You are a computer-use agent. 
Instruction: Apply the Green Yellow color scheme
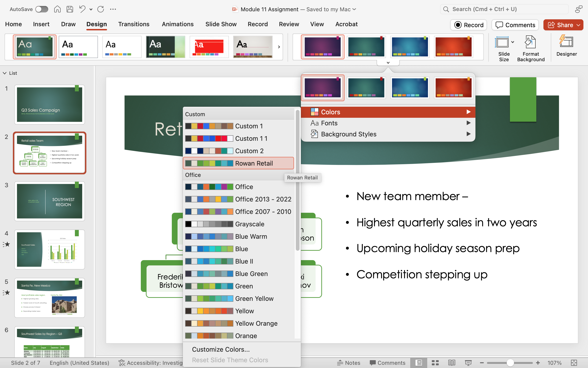239,298
